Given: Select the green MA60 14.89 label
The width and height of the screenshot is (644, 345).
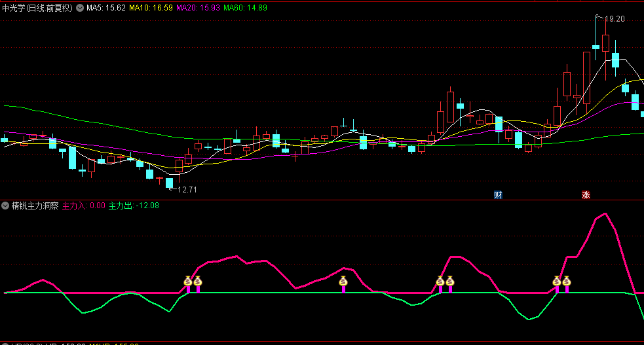Looking at the screenshot, I should (245, 9).
